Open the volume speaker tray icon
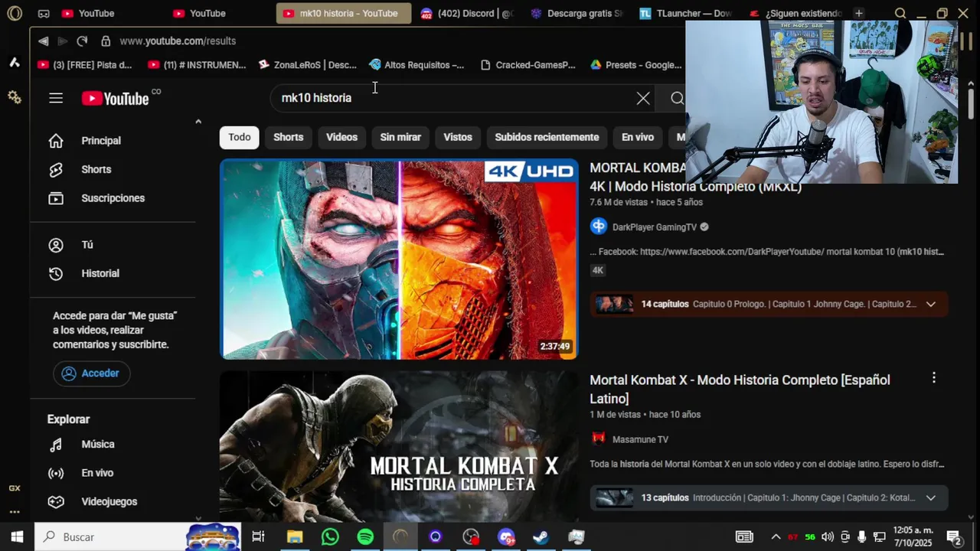This screenshot has width=980, height=551. pyautogui.click(x=828, y=536)
